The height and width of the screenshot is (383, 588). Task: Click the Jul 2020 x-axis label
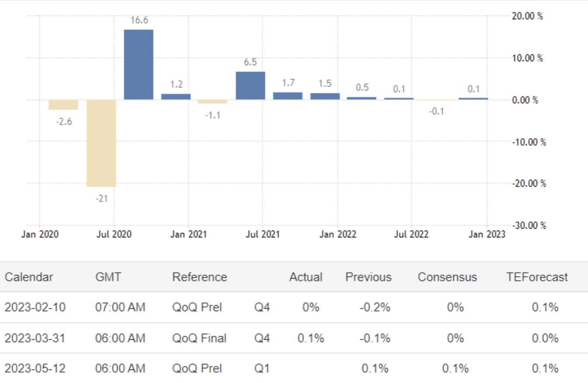click(x=114, y=235)
